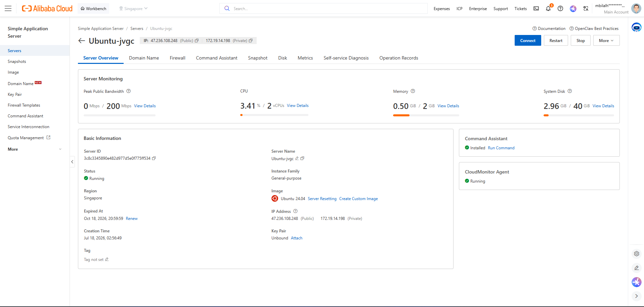Collapse the left sidebar panel
This screenshot has width=644, height=307.
[x=72, y=162]
